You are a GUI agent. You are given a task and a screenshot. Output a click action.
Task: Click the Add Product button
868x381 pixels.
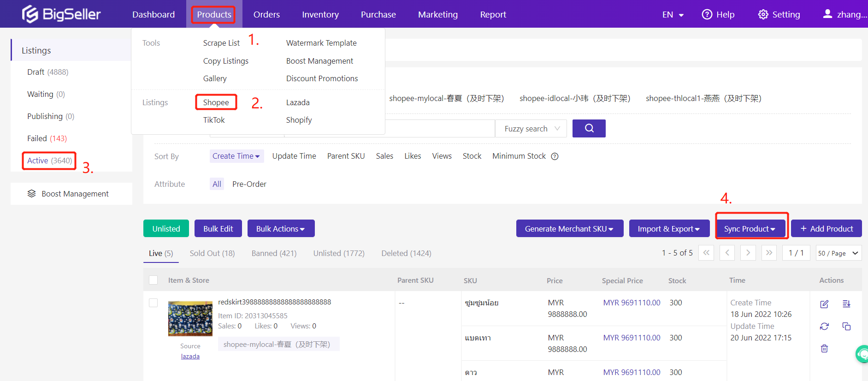pyautogui.click(x=827, y=228)
